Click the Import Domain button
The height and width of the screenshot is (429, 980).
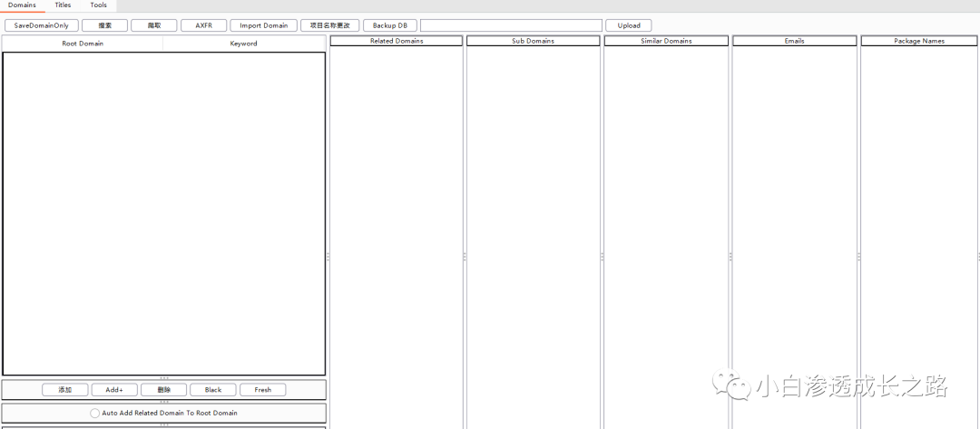point(264,25)
